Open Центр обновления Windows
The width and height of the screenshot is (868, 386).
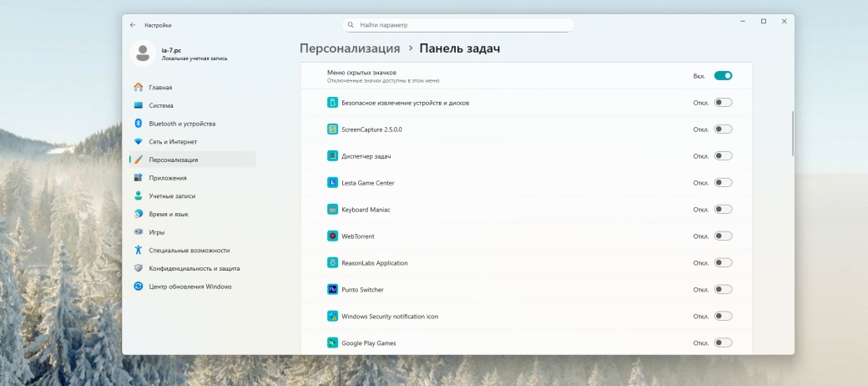click(x=192, y=287)
